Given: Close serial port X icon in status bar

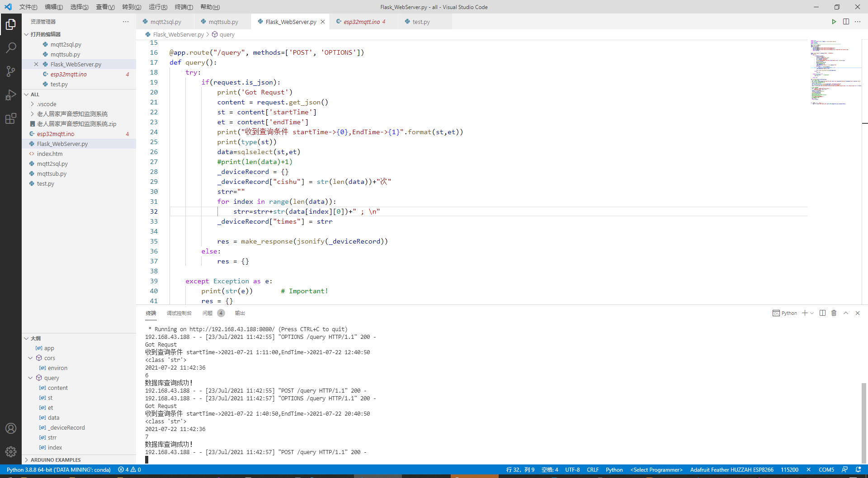Looking at the screenshot, I should (x=808, y=470).
